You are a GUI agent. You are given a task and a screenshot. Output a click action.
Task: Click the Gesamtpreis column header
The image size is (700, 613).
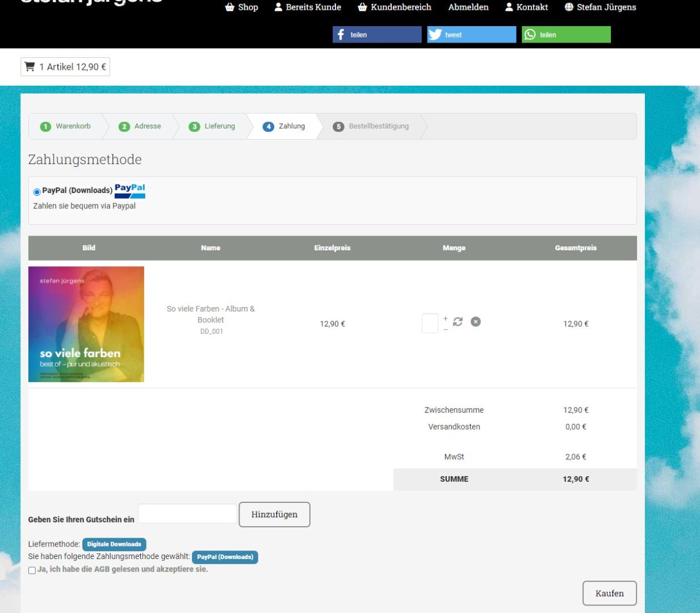coord(576,248)
